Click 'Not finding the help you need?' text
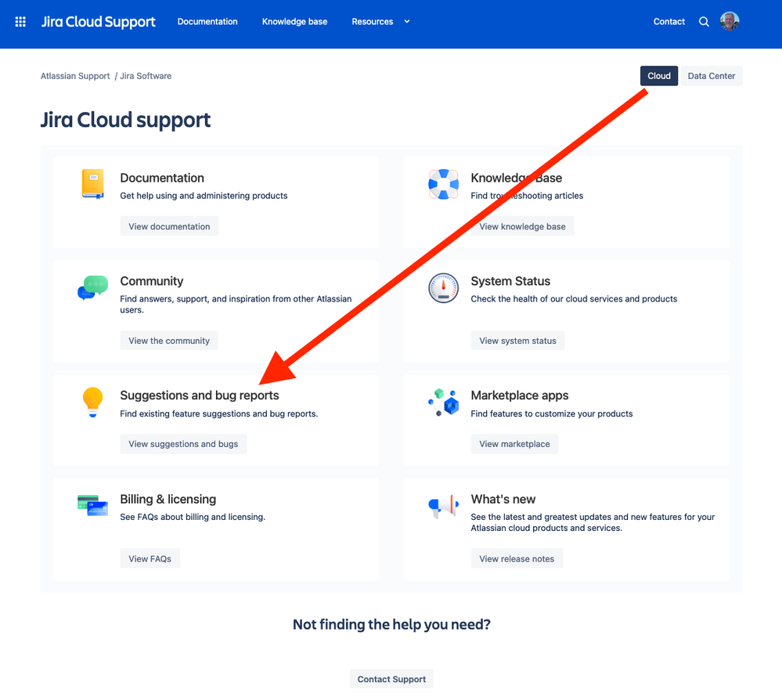782x700 pixels. pyautogui.click(x=391, y=624)
